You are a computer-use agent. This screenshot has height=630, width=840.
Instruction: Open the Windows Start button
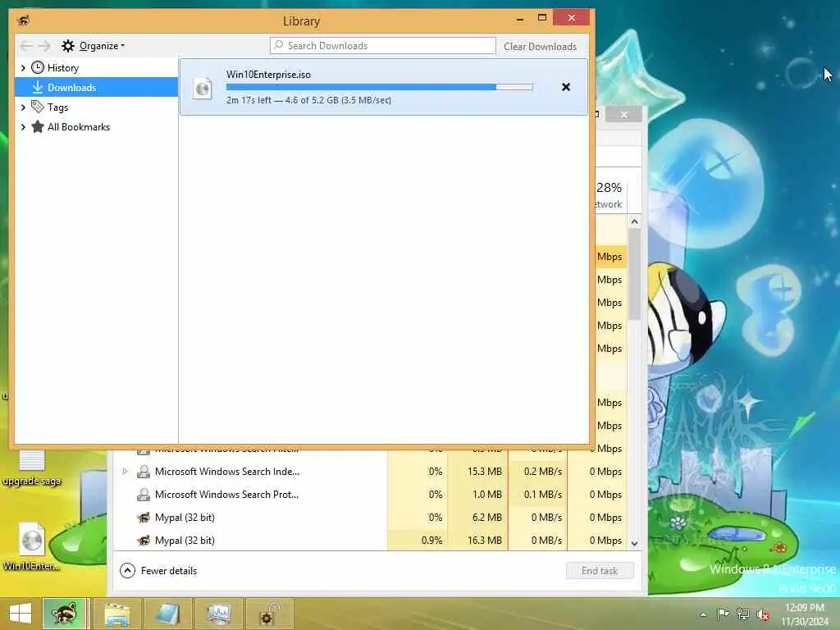[x=21, y=614]
